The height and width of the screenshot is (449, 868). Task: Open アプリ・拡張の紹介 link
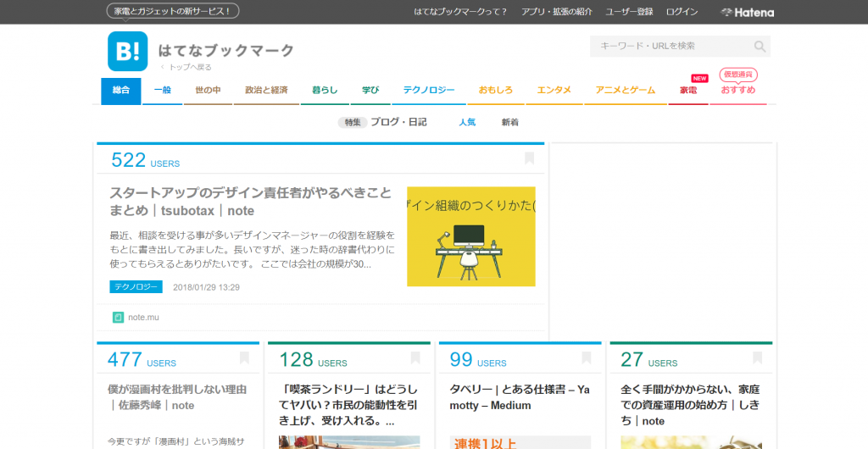coord(556,12)
